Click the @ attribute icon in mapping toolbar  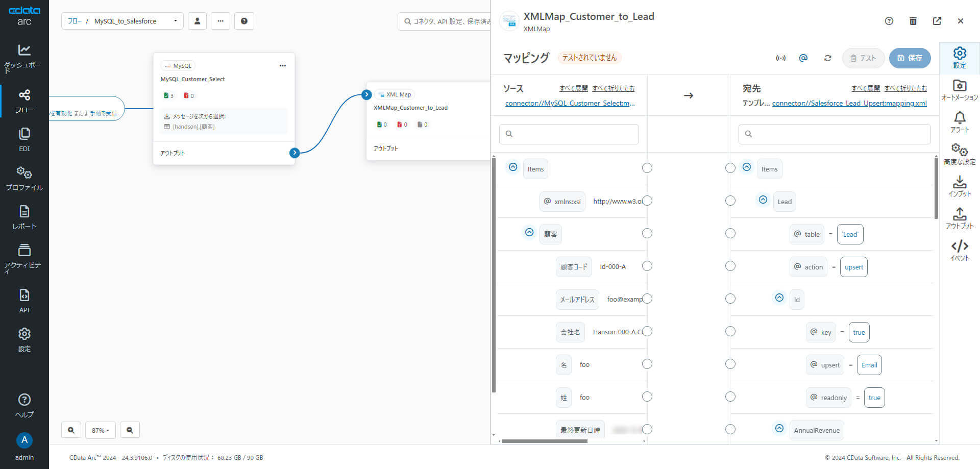pos(803,58)
